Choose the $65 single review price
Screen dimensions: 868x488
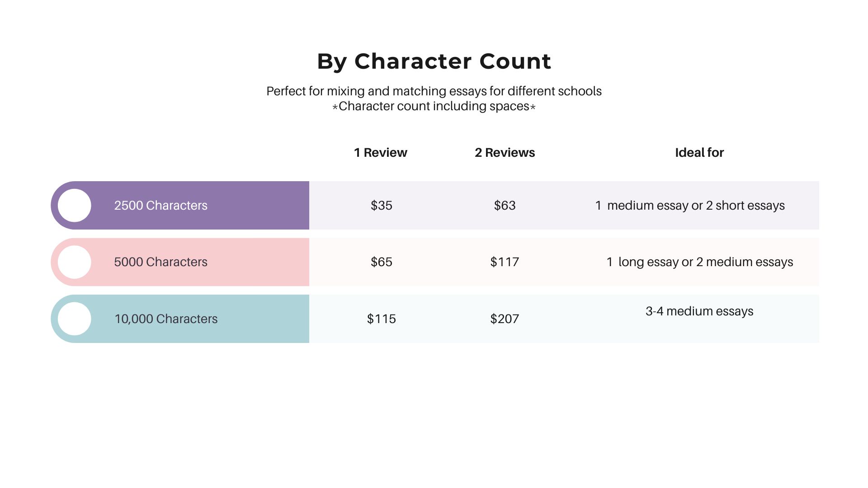pyautogui.click(x=382, y=262)
